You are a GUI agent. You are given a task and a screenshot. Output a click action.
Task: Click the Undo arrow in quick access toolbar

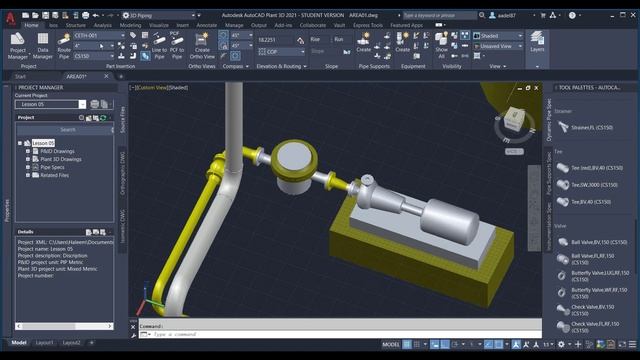(x=96, y=15)
